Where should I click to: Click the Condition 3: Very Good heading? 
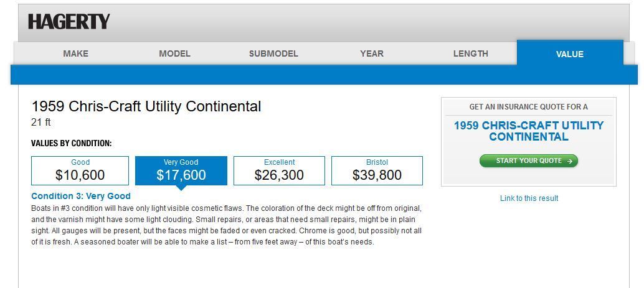pyautogui.click(x=81, y=196)
